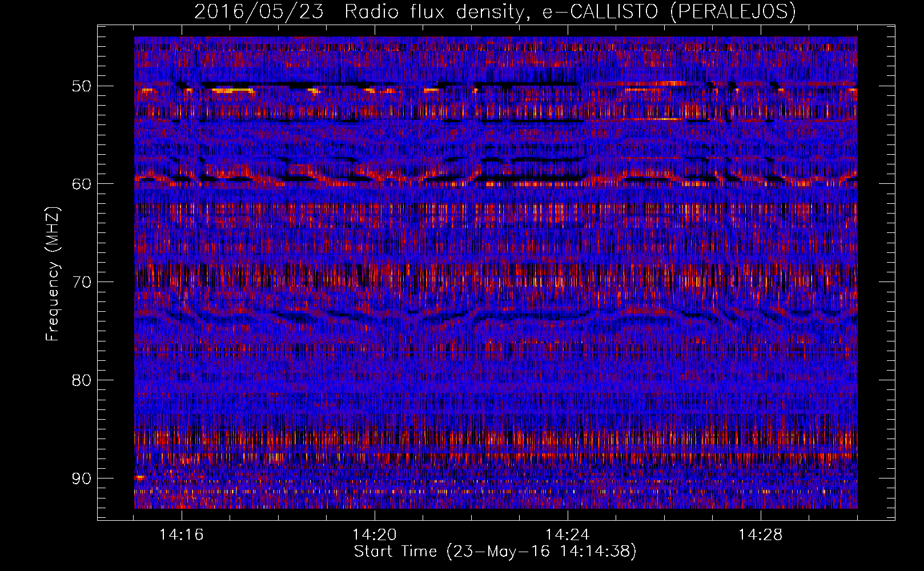Click the 14:28 time tick label
Image resolution: width=924 pixels, height=571 pixels.
761,535
